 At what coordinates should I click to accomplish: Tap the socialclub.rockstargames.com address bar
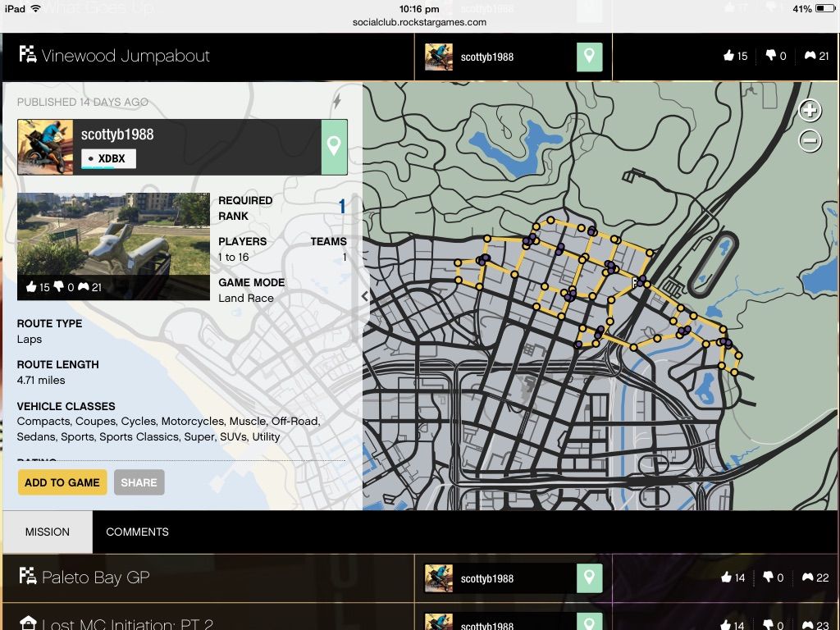pos(419,22)
